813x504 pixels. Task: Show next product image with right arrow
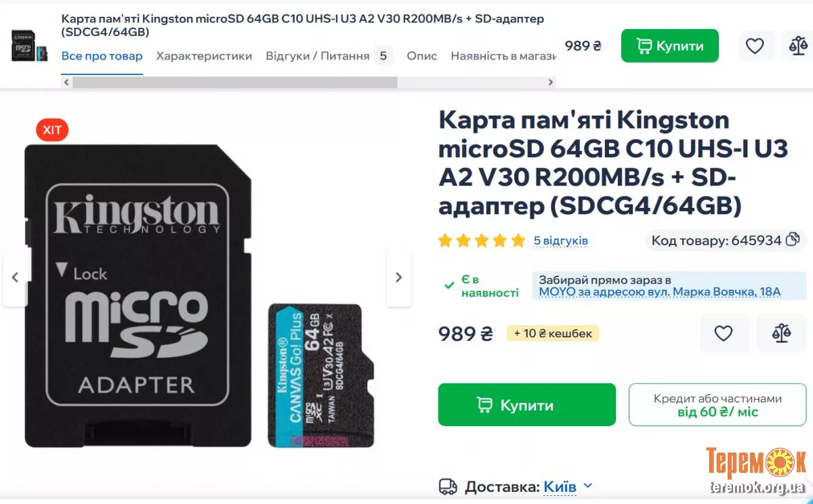[x=398, y=277]
